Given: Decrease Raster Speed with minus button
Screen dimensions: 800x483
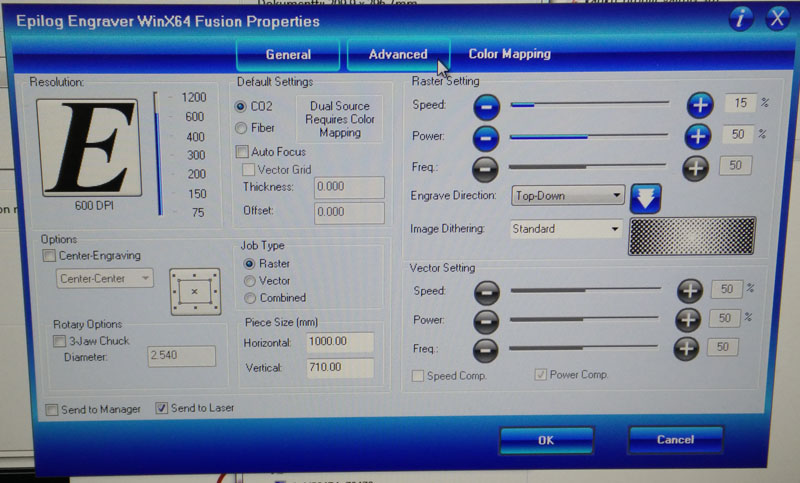Looking at the screenshot, I should point(486,107).
